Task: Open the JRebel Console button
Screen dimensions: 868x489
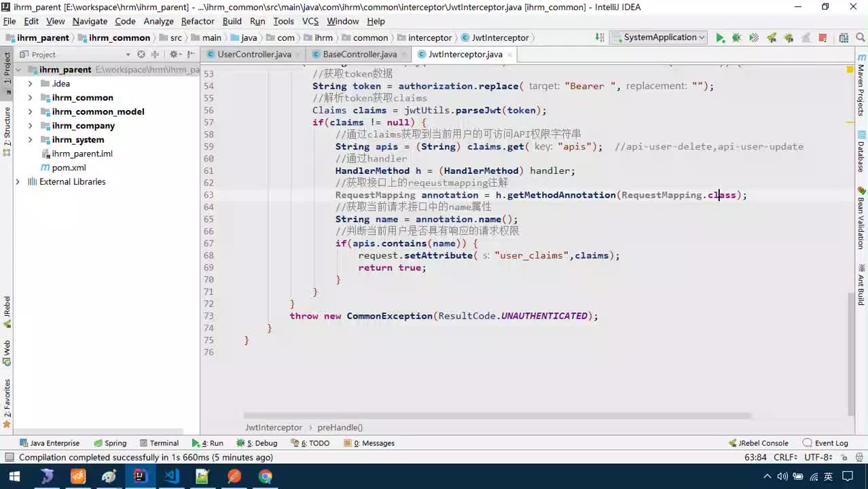Action: (759, 443)
